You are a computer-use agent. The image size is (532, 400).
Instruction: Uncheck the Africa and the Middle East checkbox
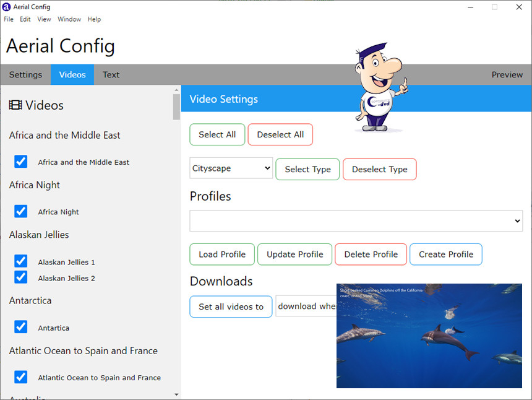click(x=21, y=162)
